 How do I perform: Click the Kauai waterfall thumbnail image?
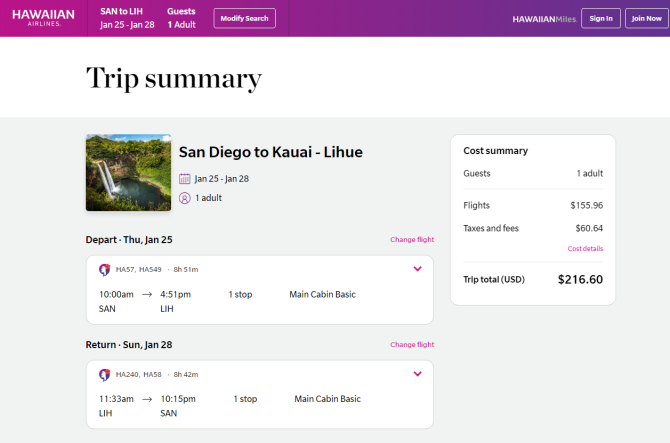coord(128,173)
